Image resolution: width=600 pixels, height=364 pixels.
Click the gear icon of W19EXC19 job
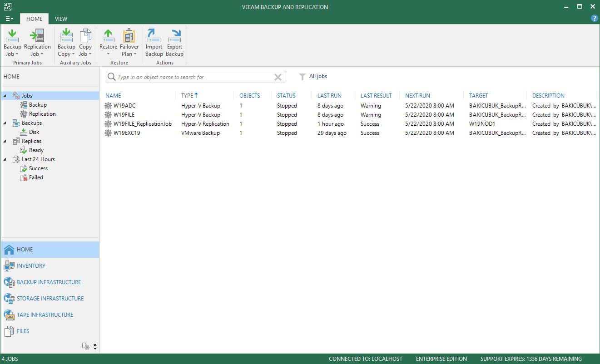(x=108, y=133)
